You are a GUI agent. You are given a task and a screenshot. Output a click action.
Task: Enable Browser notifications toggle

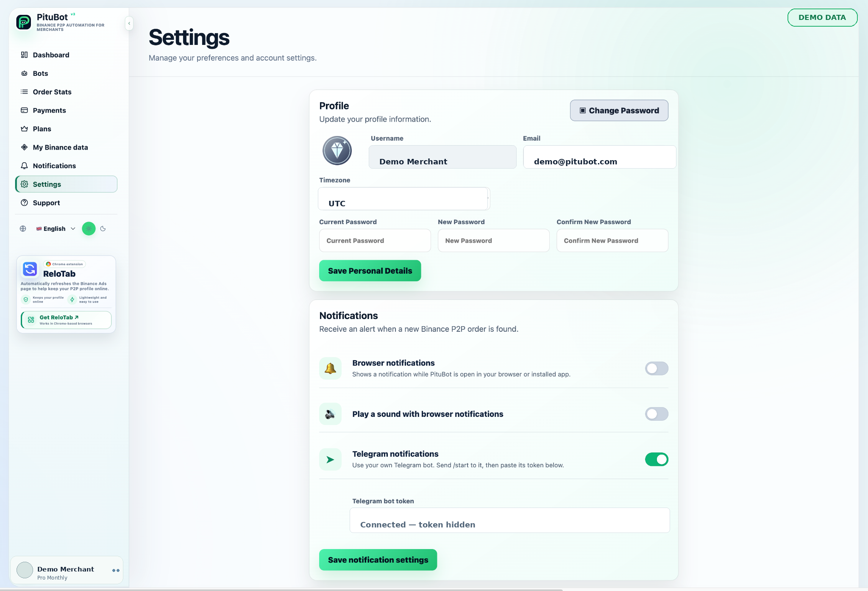(x=657, y=368)
